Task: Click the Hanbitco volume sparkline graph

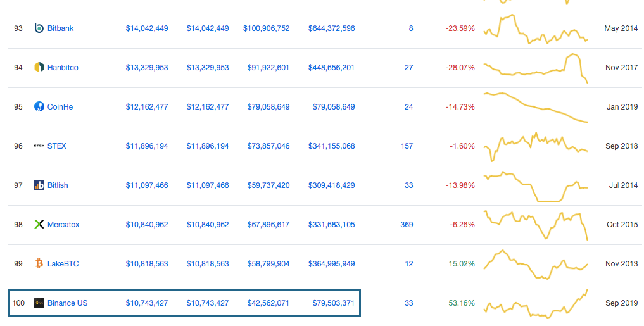Action: 536,68
